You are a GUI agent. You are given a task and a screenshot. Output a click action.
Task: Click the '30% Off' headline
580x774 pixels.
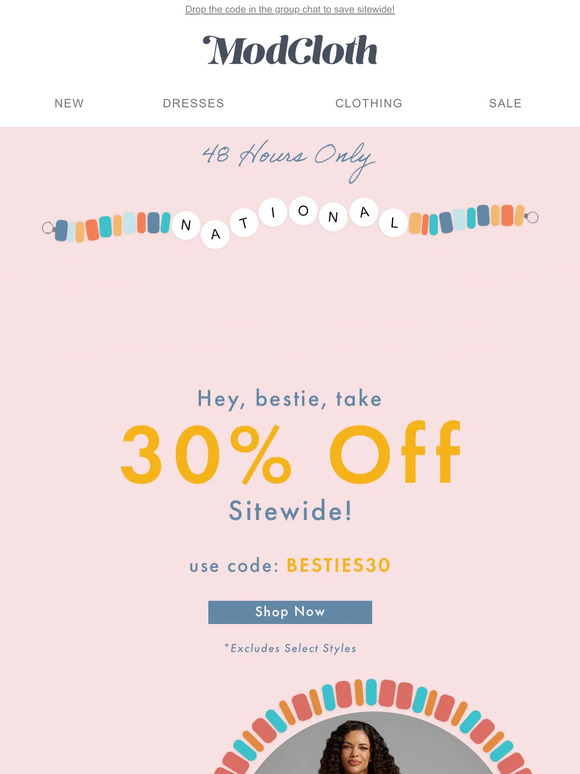tap(290, 453)
